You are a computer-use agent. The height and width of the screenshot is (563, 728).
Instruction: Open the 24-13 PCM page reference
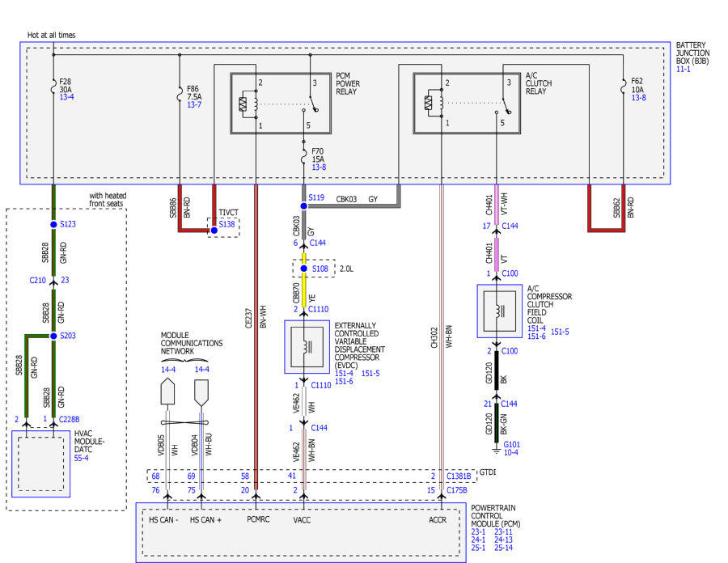click(x=503, y=540)
